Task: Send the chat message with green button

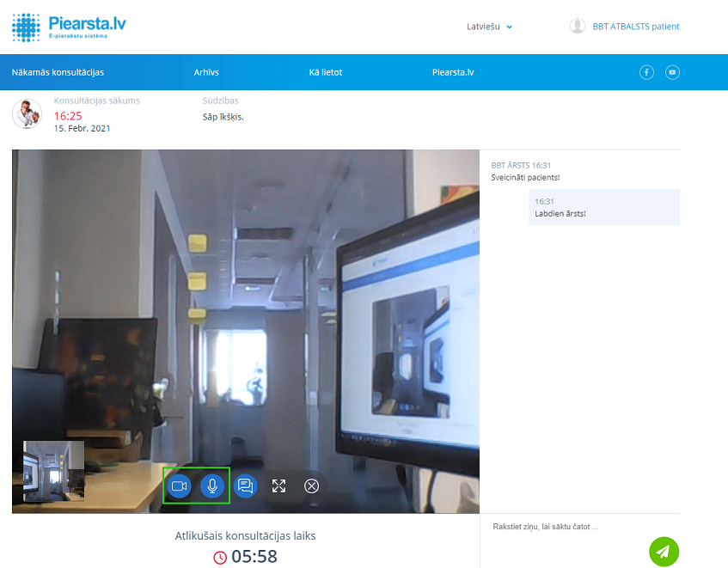Action: pyautogui.click(x=664, y=551)
